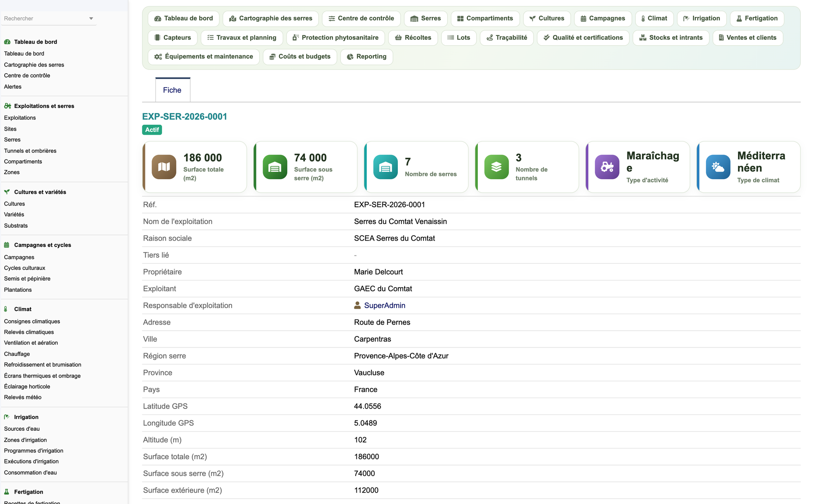The width and height of the screenshot is (815, 504).
Task: Open Travaux et planning
Action: point(242,38)
